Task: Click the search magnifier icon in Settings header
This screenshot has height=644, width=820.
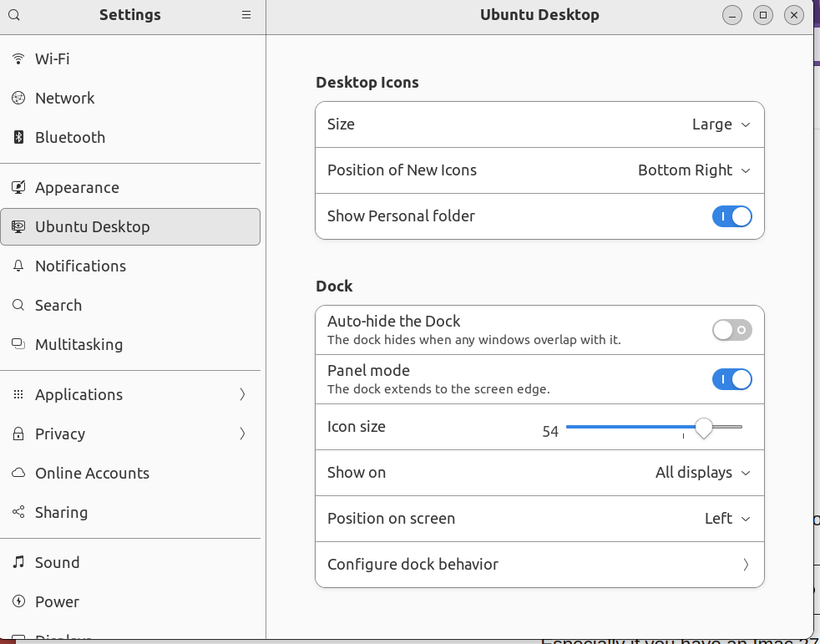Action: coord(14,15)
